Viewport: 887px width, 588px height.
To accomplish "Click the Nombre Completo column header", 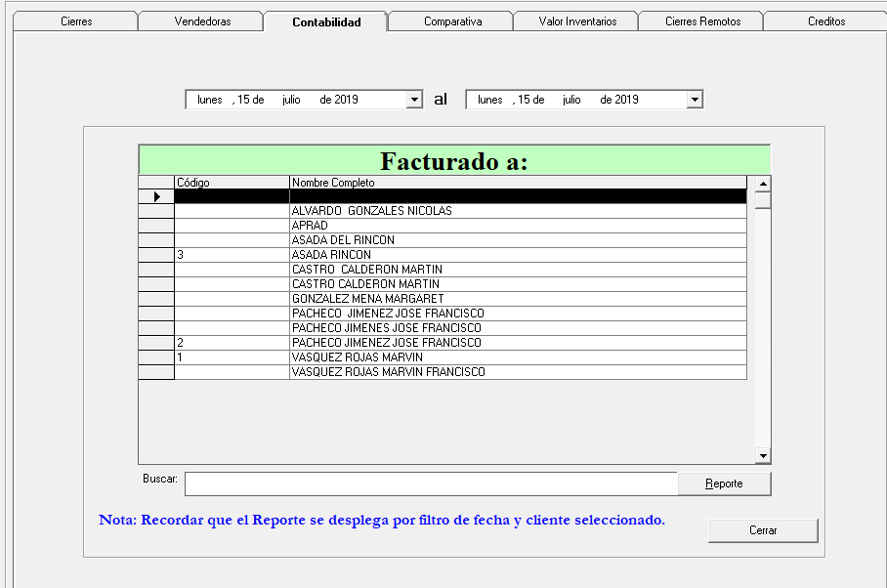I will point(518,183).
